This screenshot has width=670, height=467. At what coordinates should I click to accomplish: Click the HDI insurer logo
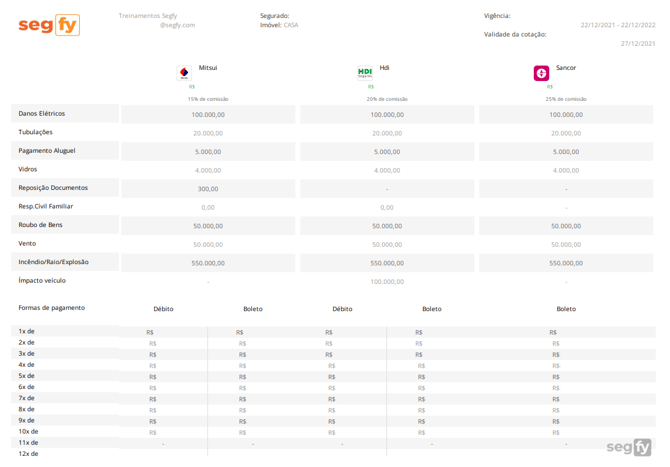coord(364,73)
